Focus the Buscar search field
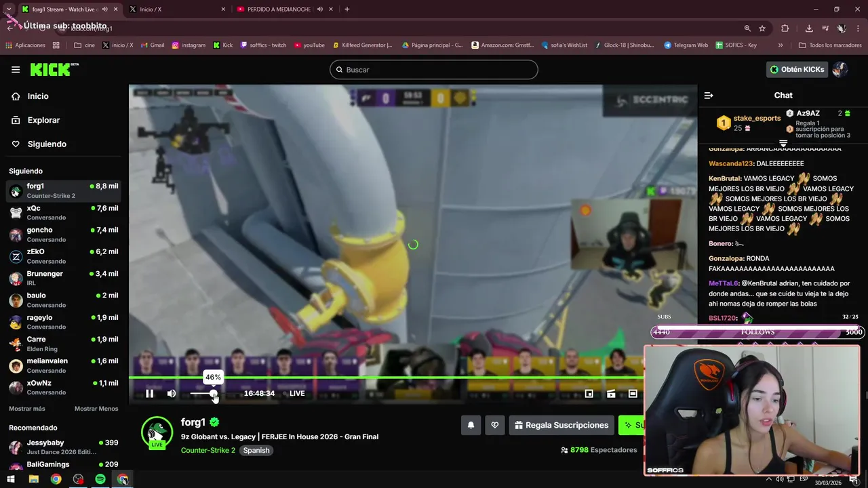 coord(434,70)
